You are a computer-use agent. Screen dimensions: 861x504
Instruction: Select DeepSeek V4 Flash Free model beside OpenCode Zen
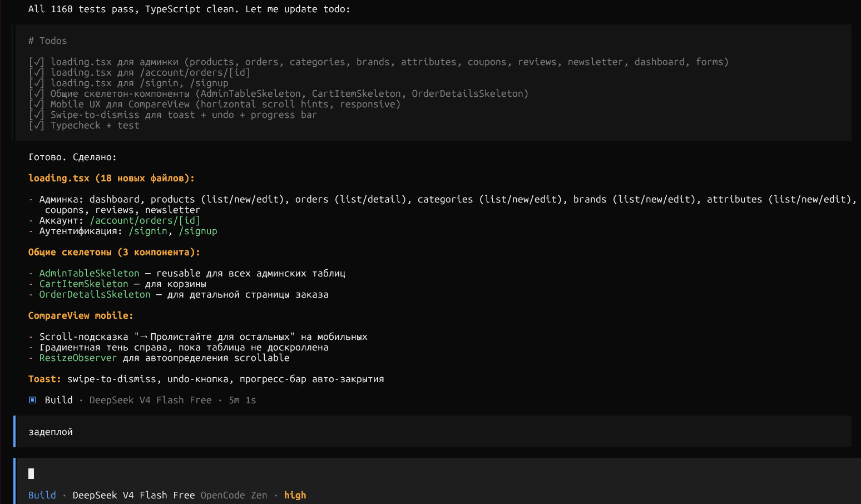pyautogui.click(x=133, y=495)
